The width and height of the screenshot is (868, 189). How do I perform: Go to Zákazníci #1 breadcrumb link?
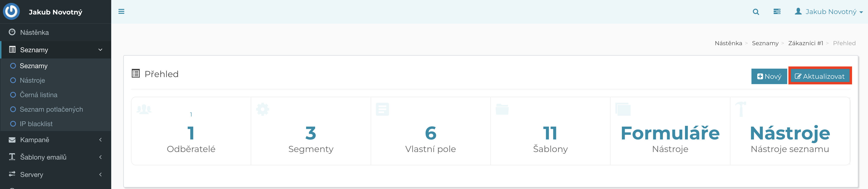(805, 43)
